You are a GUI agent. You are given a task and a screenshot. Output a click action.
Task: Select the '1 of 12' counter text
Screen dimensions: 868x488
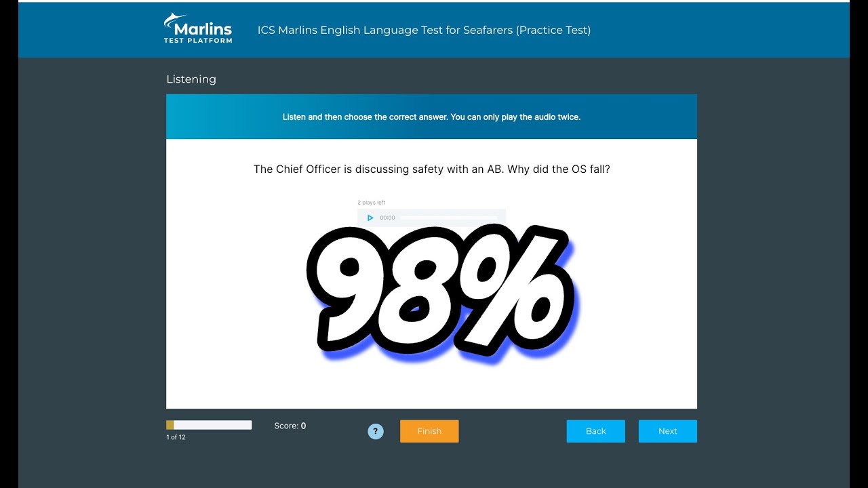[x=176, y=437]
